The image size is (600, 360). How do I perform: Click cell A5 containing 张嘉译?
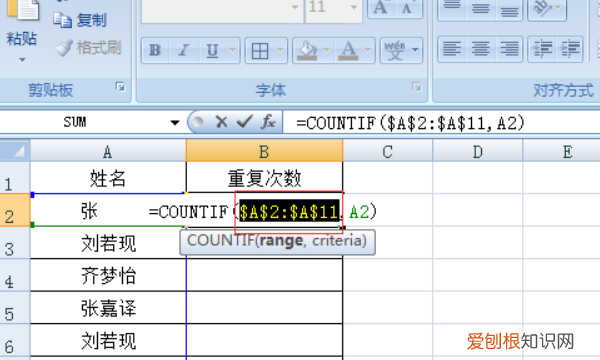108,308
